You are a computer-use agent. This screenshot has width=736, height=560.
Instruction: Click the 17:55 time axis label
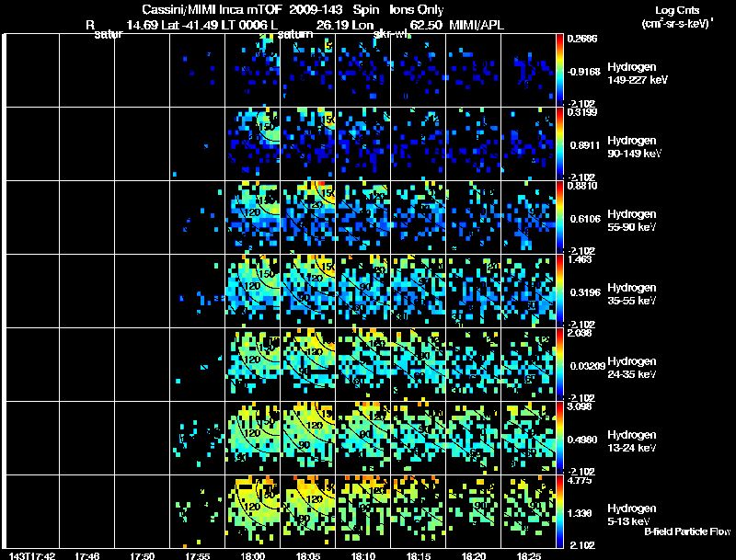point(197,556)
